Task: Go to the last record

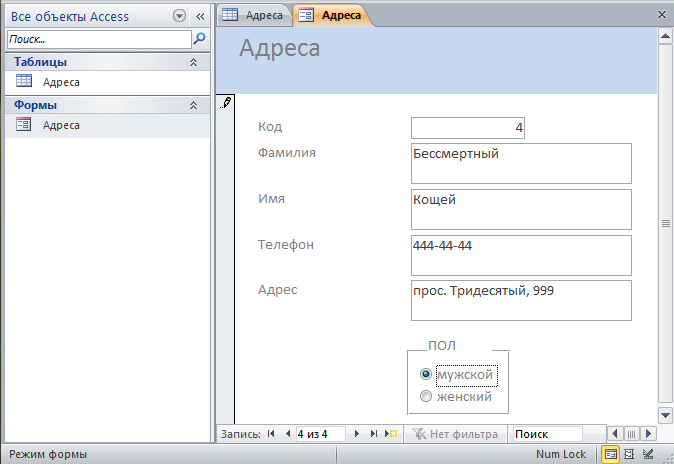Action: point(374,433)
